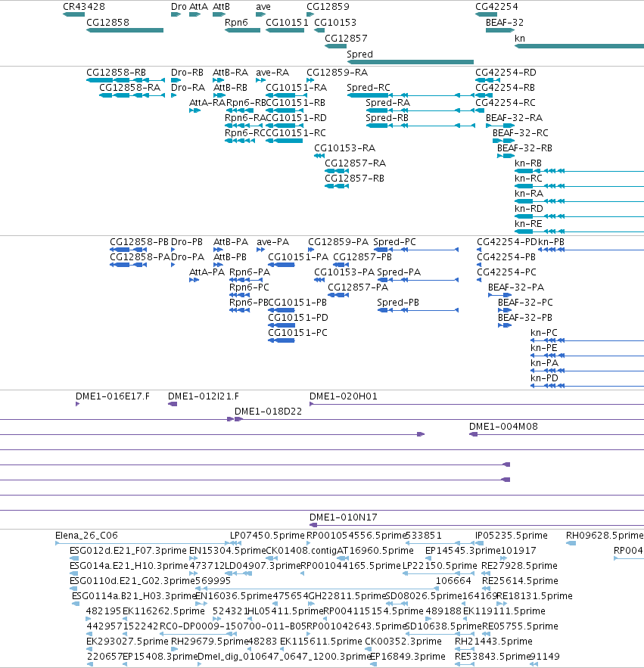The image size is (644, 668).
Task: Select protein kn-PD
Action: click(587, 386)
